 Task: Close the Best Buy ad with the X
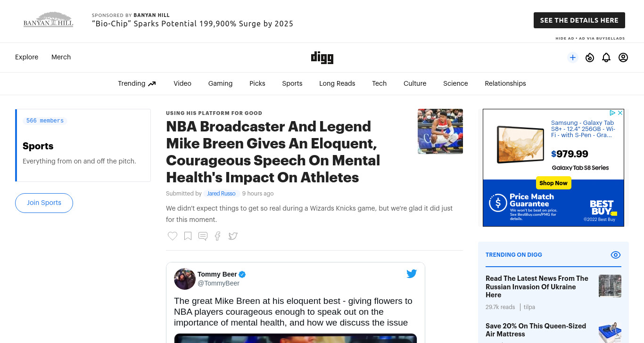click(x=620, y=113)
